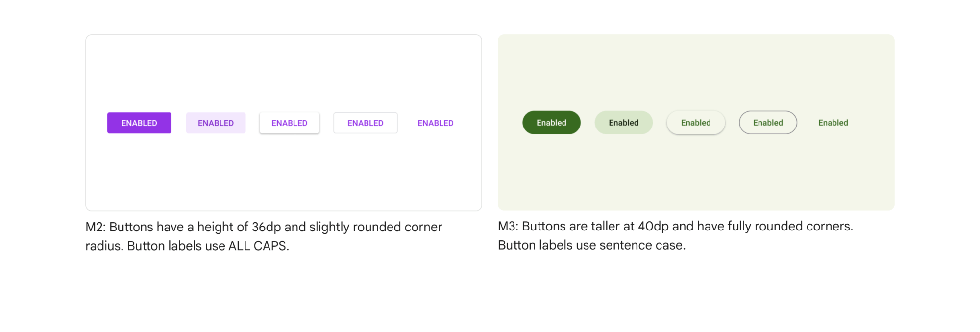Click the dark green filled Enabled button
The width and height of the screenshot is (980, 332).
tap(551, 123)
